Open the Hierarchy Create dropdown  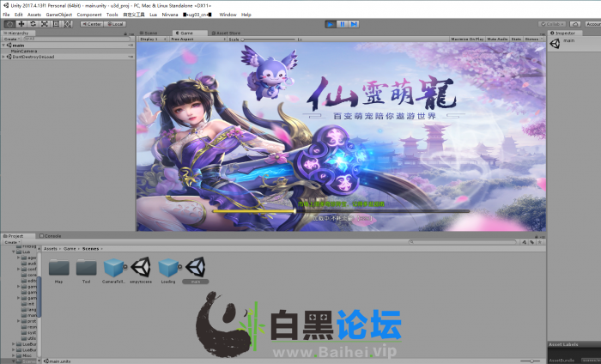11,39
